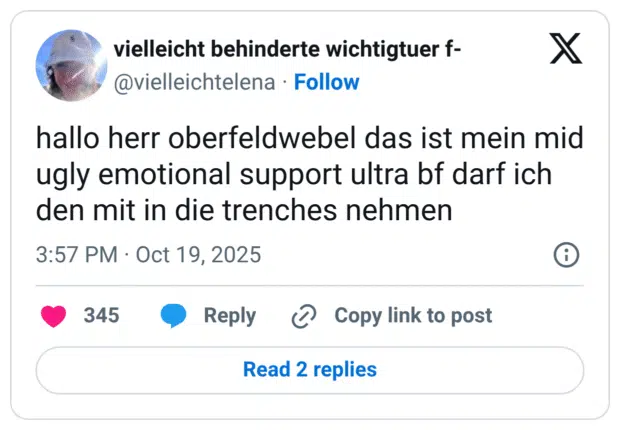This screenshot has width=620, height=430.
Task: Like the post with the heart icon
Action: click(x=53, y=316)
